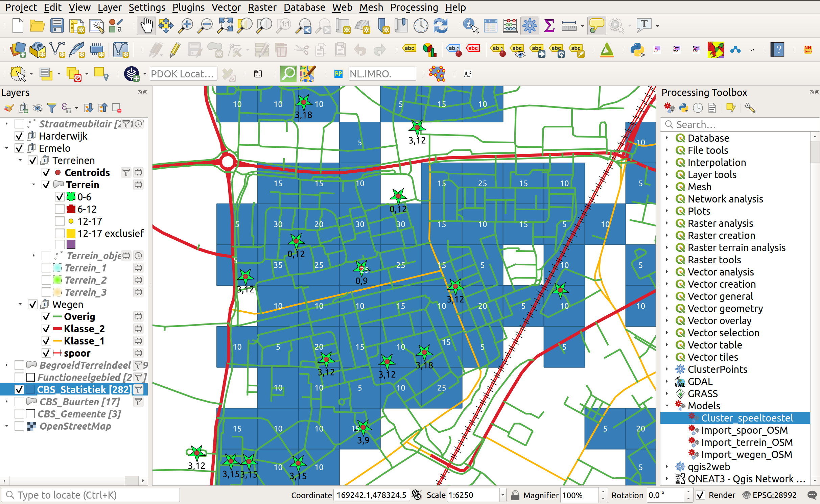Open the Processing menu
Screen dimensions: 820x504
coord(414,7)
